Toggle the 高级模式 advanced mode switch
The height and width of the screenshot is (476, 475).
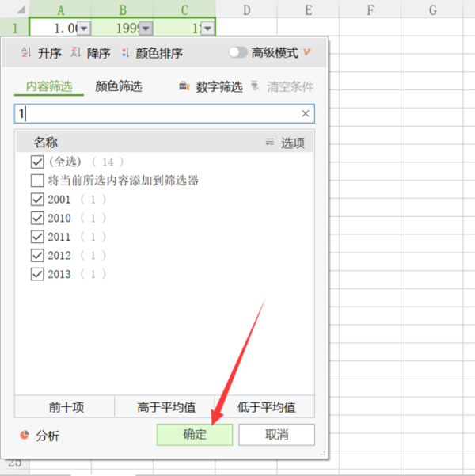tap(237, 52)
